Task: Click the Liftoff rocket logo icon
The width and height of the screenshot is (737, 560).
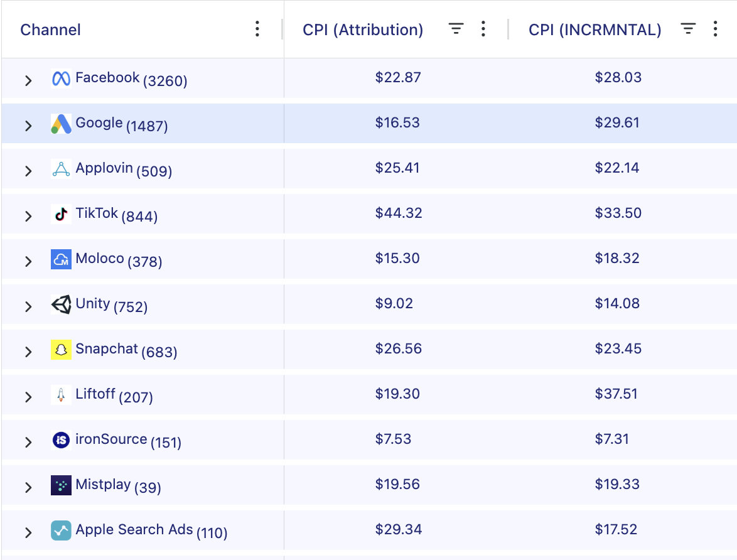Action: [x=61, y=394]
